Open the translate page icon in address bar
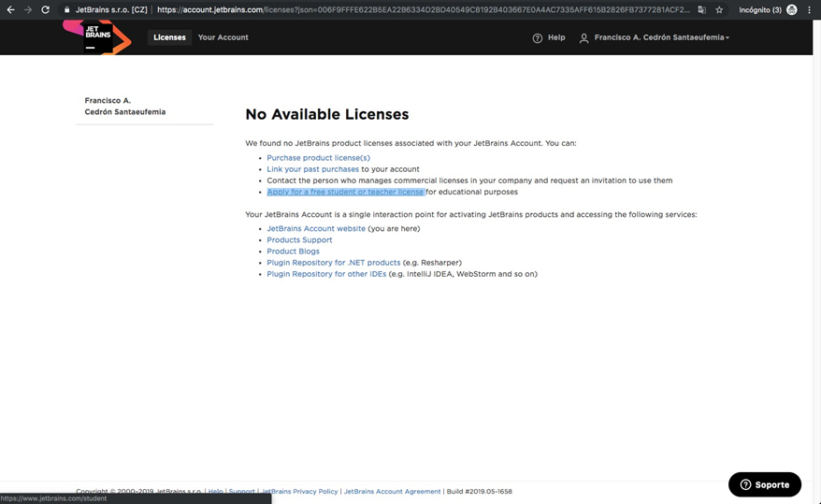The height and width of the screenshot is (504, 821). point(701,10)
